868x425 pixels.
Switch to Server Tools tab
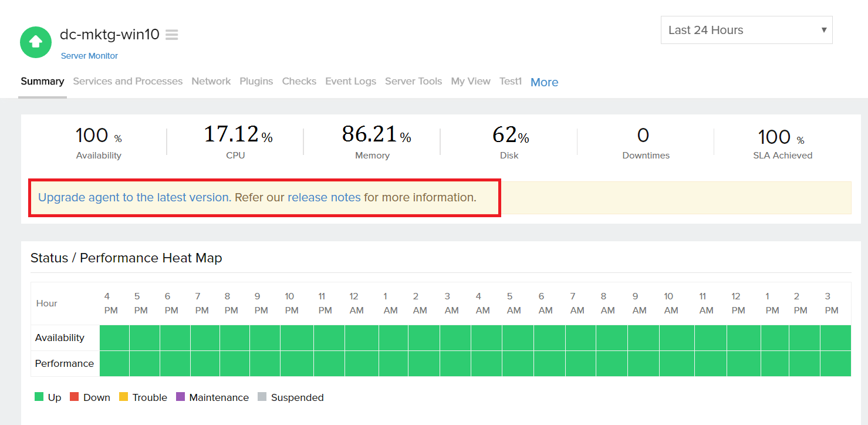coord(413,81)
